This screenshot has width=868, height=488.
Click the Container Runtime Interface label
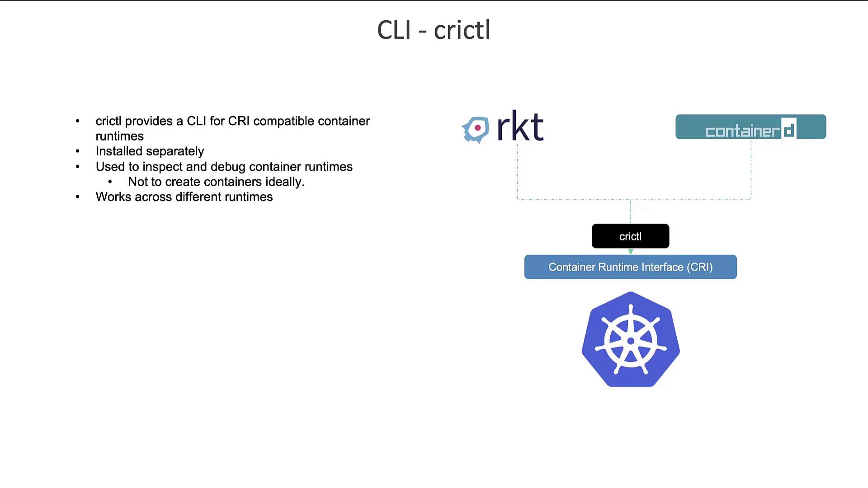pyautogui.click(x=630, y=267)
